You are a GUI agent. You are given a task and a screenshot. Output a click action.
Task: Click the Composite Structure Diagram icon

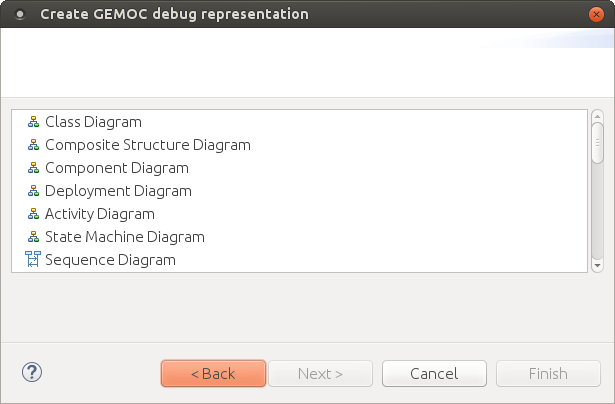(x=33, y=145)
